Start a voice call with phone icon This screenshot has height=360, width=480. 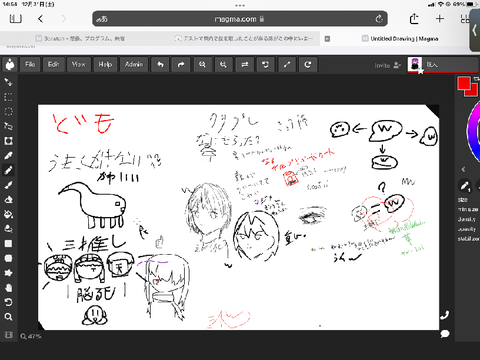[445, 315]
